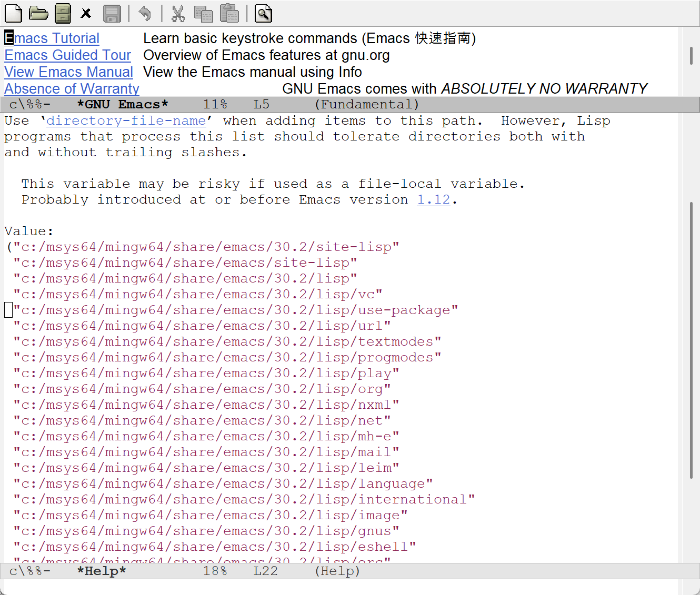Click the (Help) mode indicator in mode line
Viewport: 700px width, 595px height.
(337, 571)
